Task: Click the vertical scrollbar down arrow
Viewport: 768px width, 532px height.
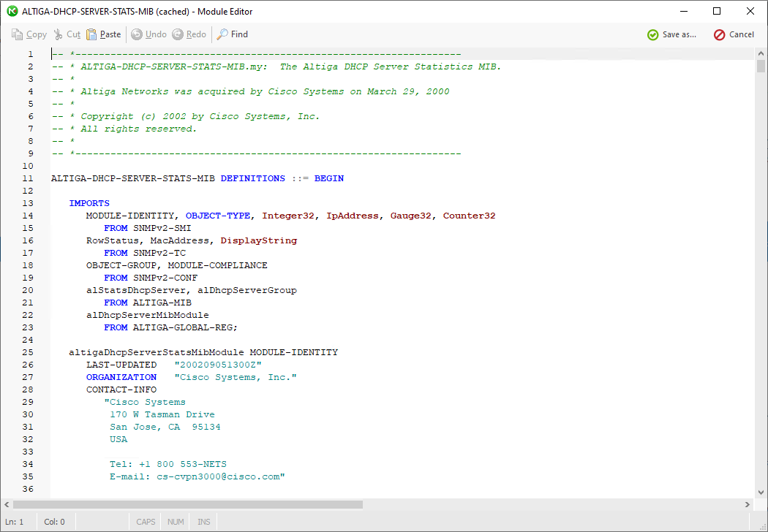Action: click(x=761, y=493)
